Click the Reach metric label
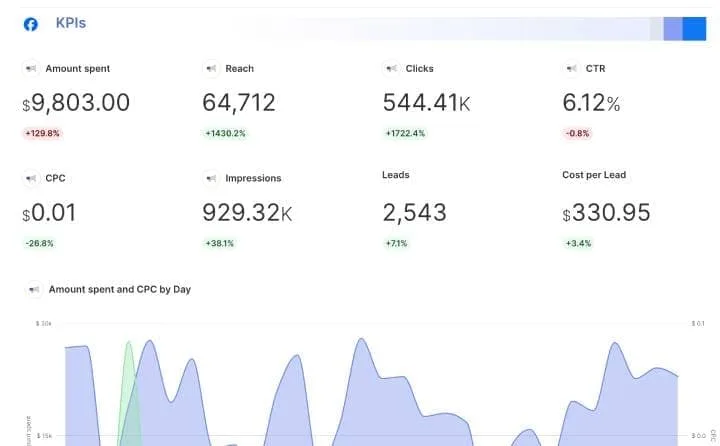The height and width of the screenshot is (446, 720). click(x=240, y=68)
